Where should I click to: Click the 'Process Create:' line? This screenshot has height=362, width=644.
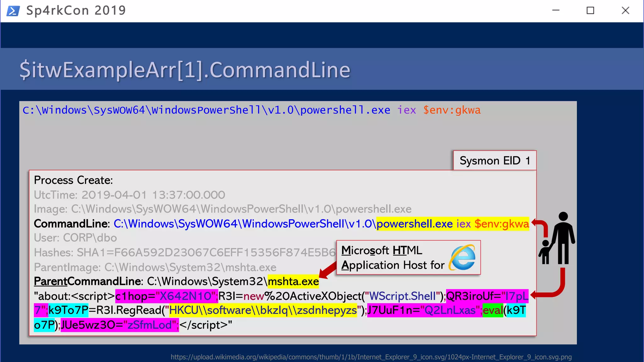pyautogui.click(x=73, y=180)
